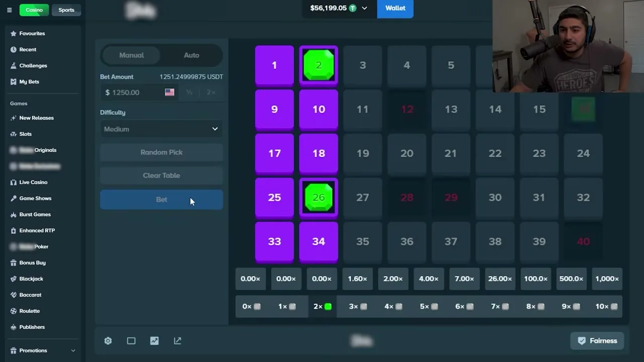This screenshot has height=362, width=644.
Task: Click the Bonus Buy icon
Action: [14, 263]
